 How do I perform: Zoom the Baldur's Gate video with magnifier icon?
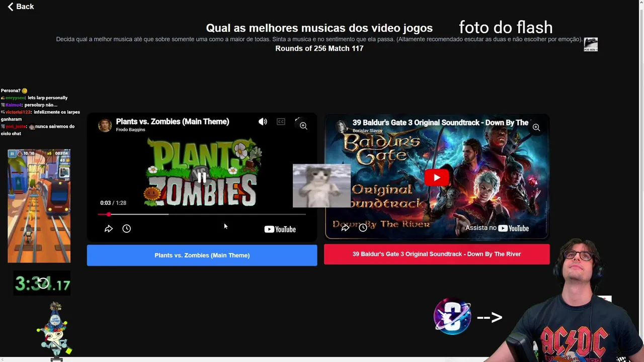click(536, 128)
